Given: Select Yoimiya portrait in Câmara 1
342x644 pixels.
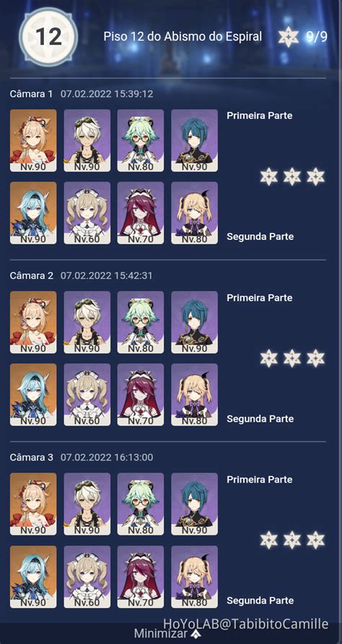Looking at the screenshot, I should (33, 141).
